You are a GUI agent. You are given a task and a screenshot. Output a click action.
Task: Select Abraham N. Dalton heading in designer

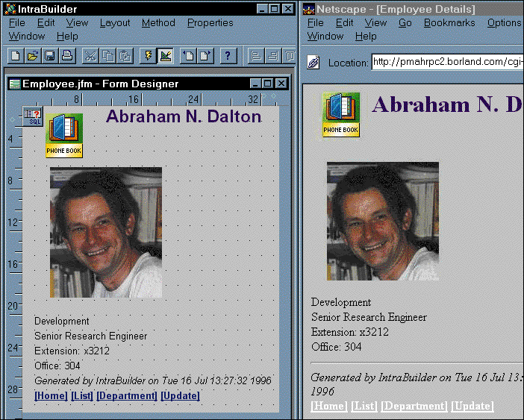point(184,116)
